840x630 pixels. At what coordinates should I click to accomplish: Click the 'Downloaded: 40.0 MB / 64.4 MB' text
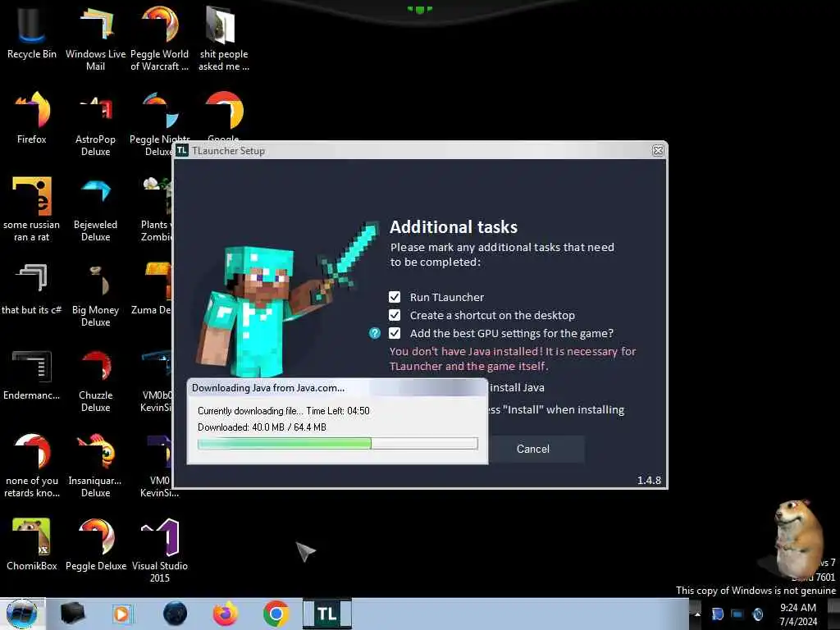[262, 427]
